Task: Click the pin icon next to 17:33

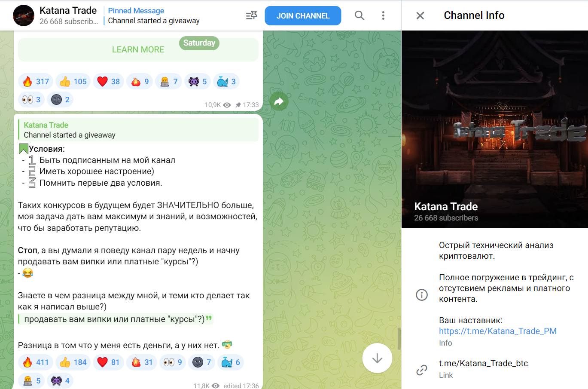Action: 238,105
